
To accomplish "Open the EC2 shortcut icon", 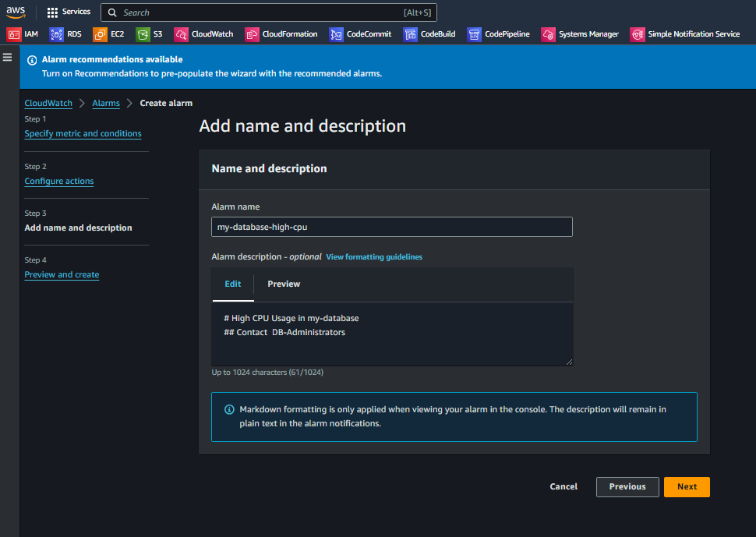I will pos(100,34).
